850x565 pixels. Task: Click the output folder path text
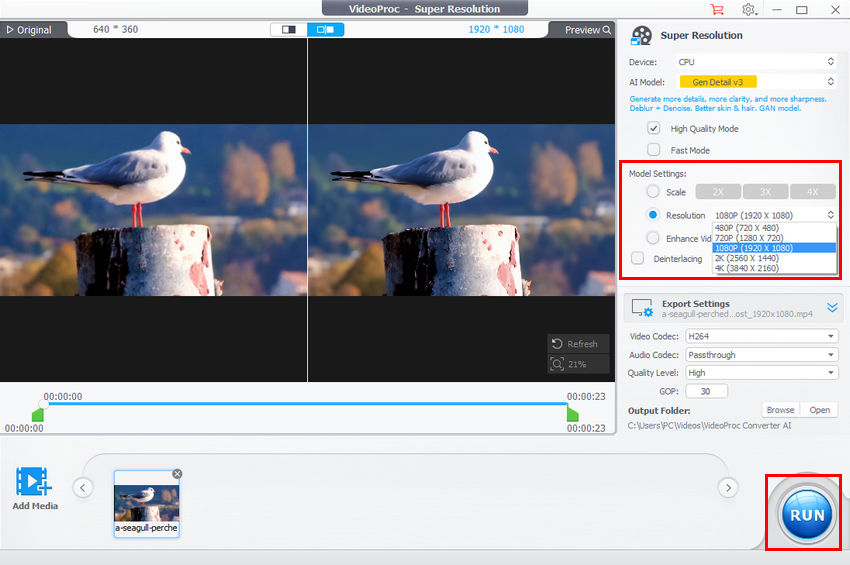(709, 426)
